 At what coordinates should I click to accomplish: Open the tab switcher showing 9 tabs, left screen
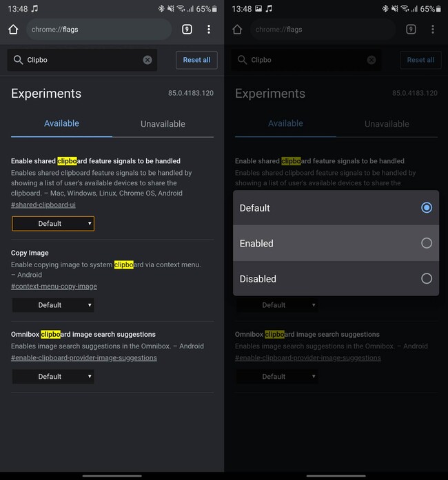tap(187, 30)
